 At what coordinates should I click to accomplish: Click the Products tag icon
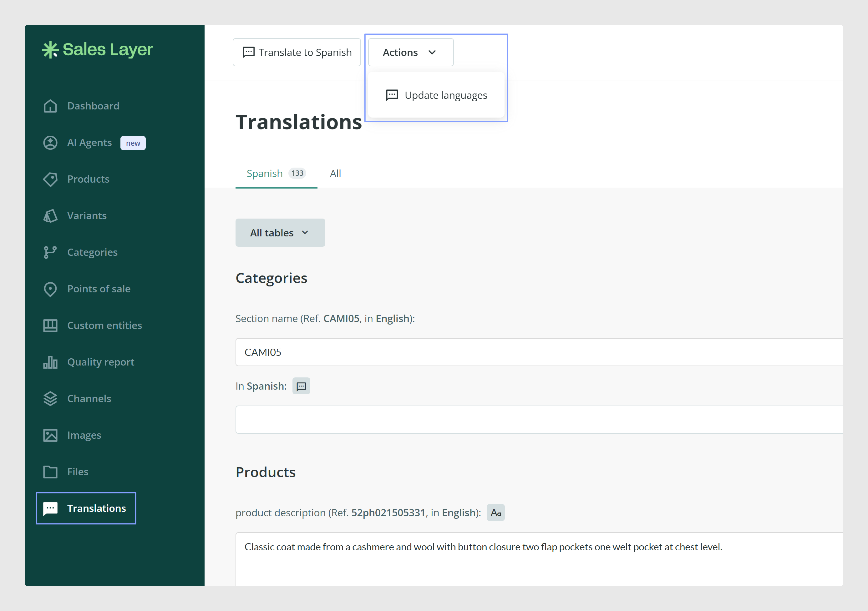pos(50,179)
